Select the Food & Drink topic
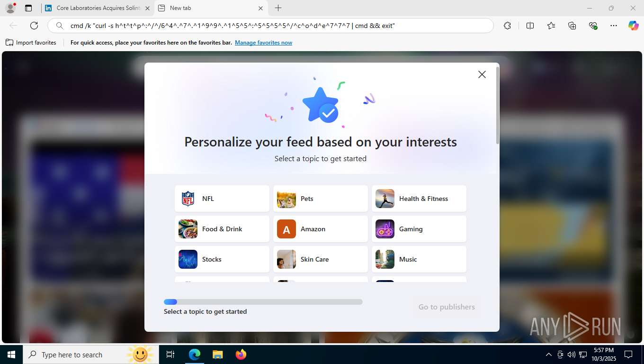Screen dimensions: 644x364 222,229
